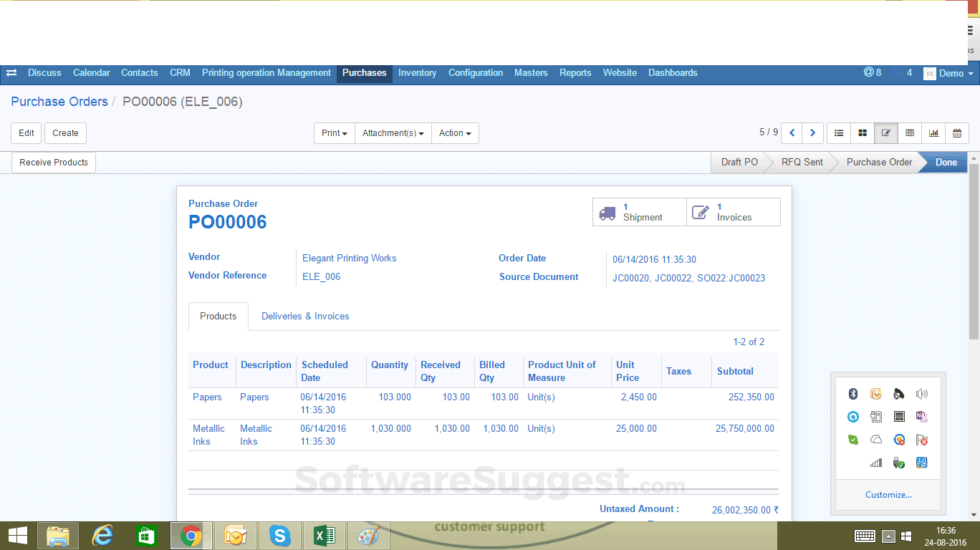Open the kanban view
The height and width of the screenshot is (550, 980).
point(862,133)
